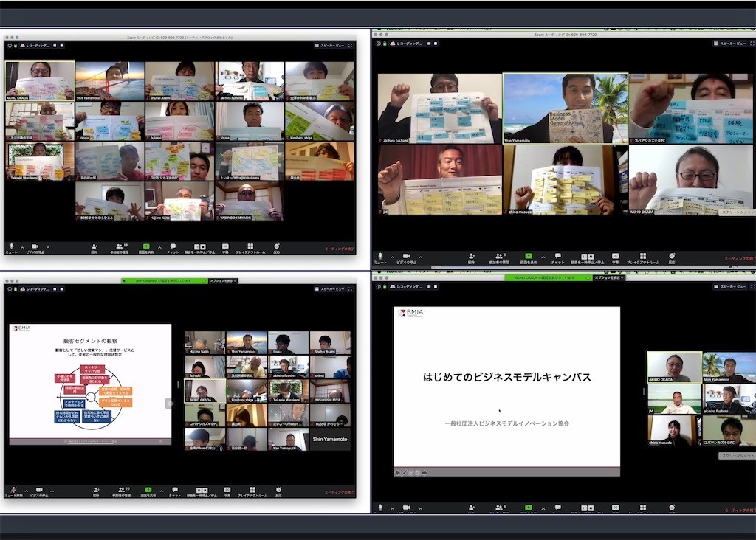Stop recording from top-right window header

[436, 44]
